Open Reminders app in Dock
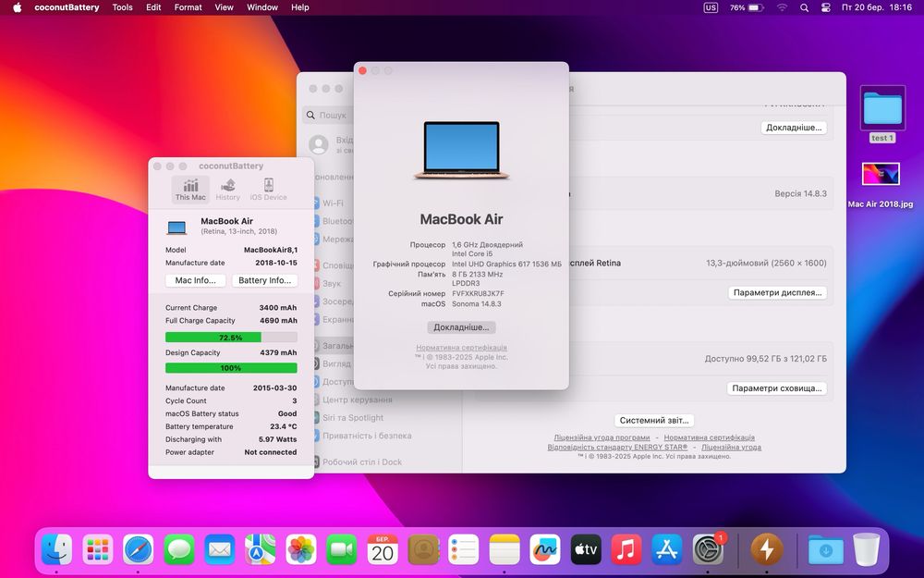Viewport: 924px width, 578px height. pos(464,549)
